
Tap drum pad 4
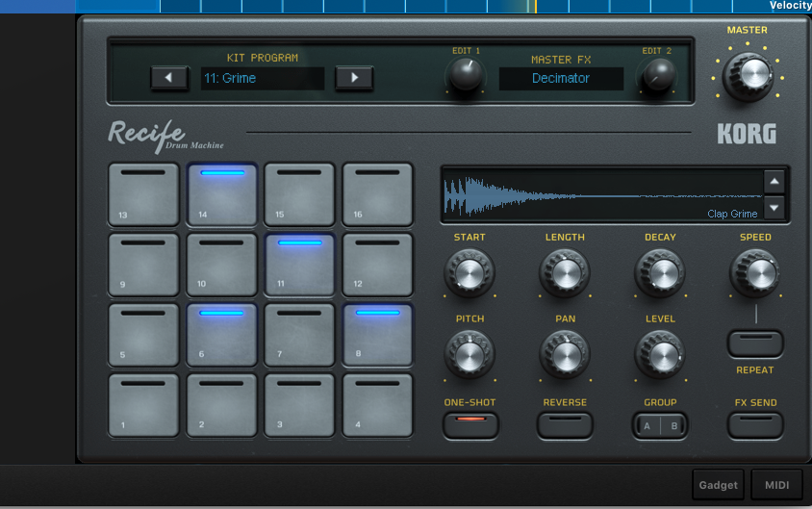point(377,405)
